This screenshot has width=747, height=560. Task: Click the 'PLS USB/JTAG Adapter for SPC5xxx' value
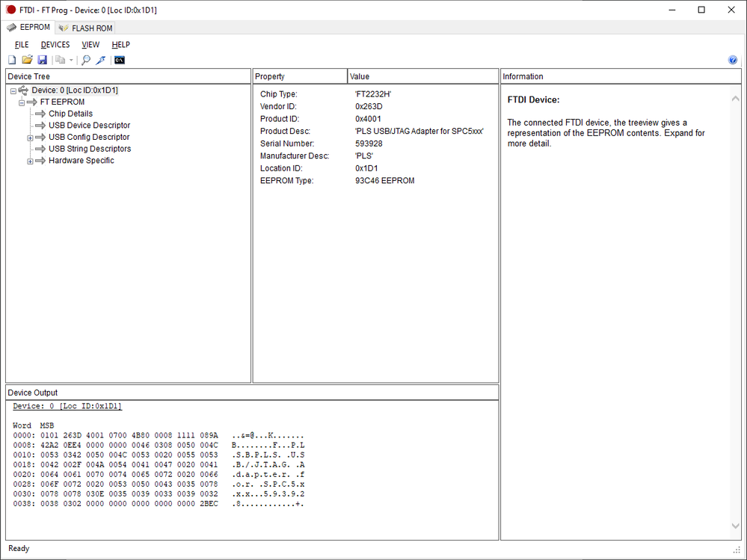click(x=419, y=132)
